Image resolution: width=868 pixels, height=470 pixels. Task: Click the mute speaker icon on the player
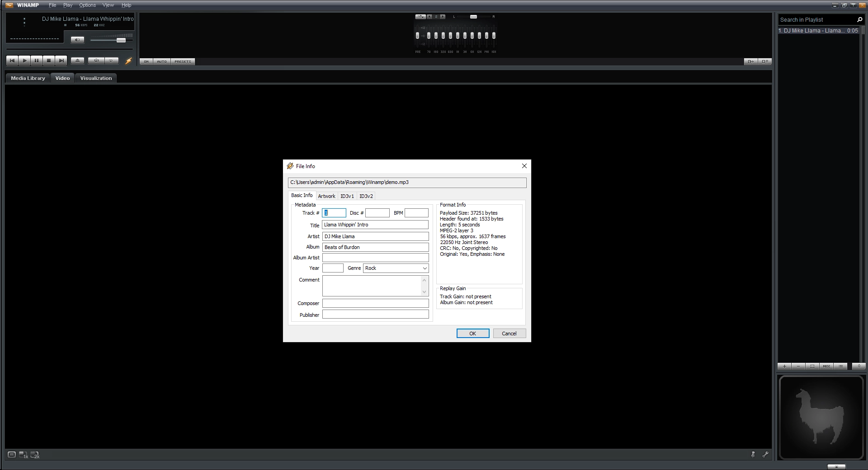77,40
